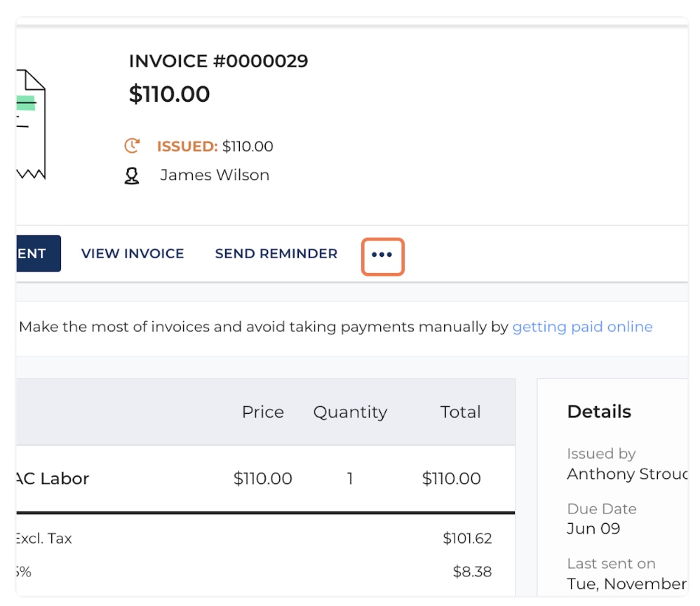
Task: Click the Issued by name Anthony Stroud
Action: pos(626,474)
